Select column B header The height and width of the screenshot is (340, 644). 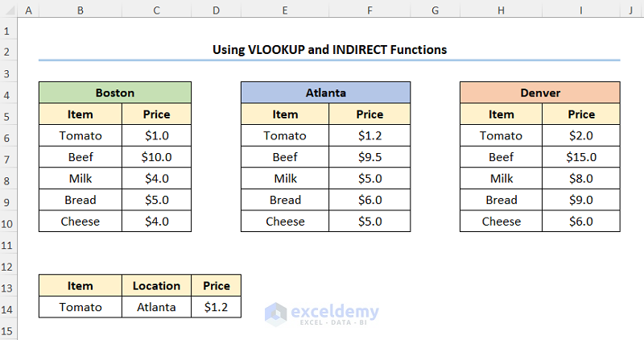coord(80,10)
